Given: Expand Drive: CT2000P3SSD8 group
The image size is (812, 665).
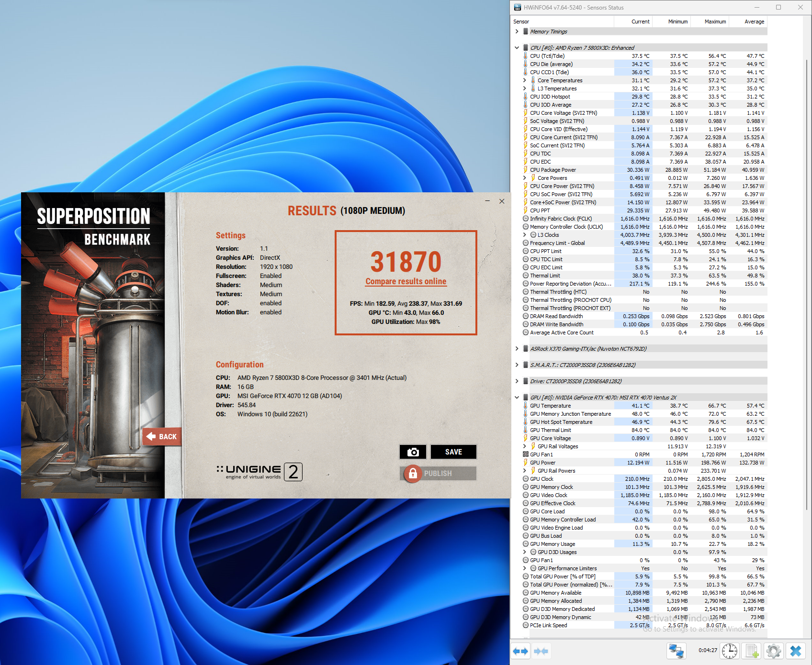Looking at the screenshot, I should tap(517, 381).
